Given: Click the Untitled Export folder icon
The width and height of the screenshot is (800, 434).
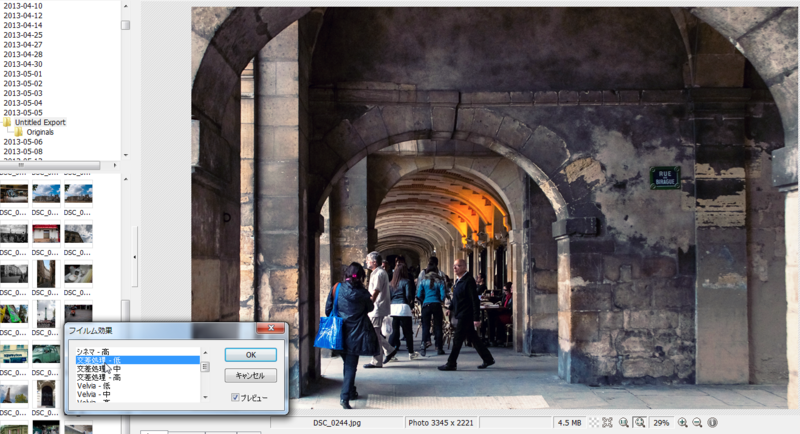Looking at the screenshot, I should pyautogui.click(x=7, y=122).
